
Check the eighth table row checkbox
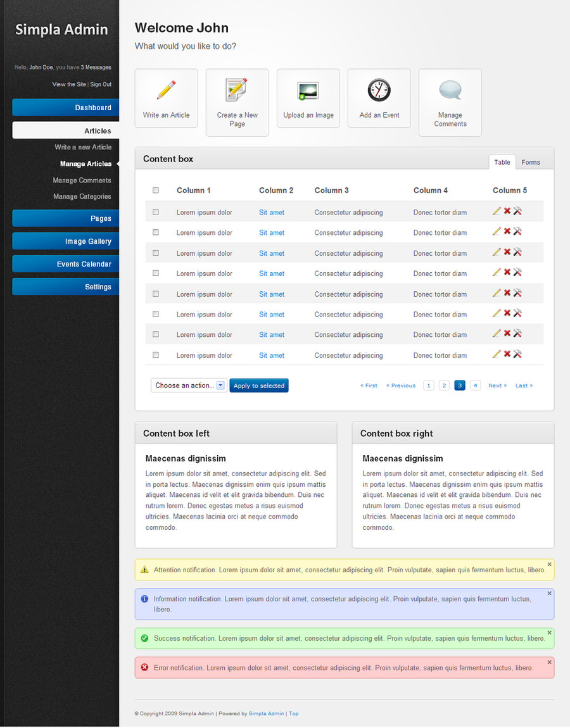pos(156,355)
